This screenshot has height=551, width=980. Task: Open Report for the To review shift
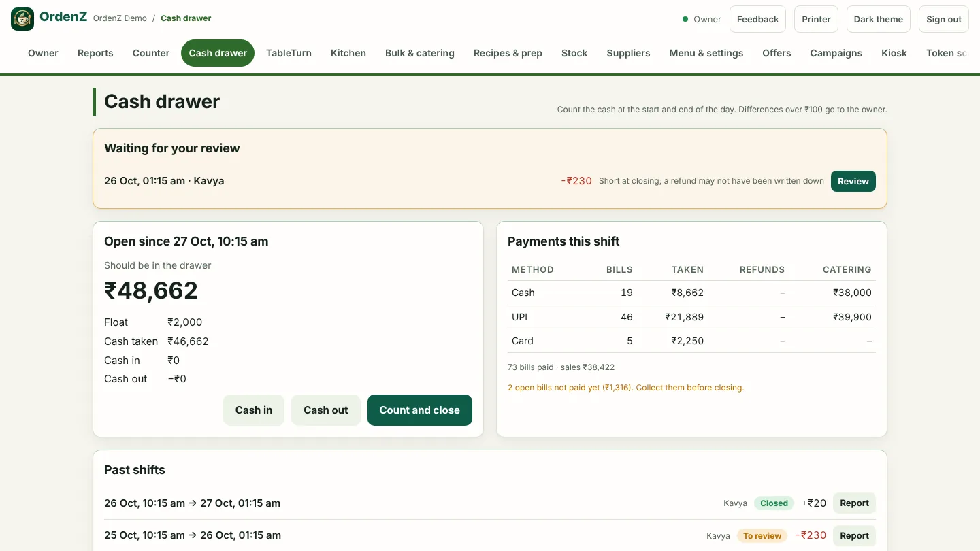tap(854, 535)
